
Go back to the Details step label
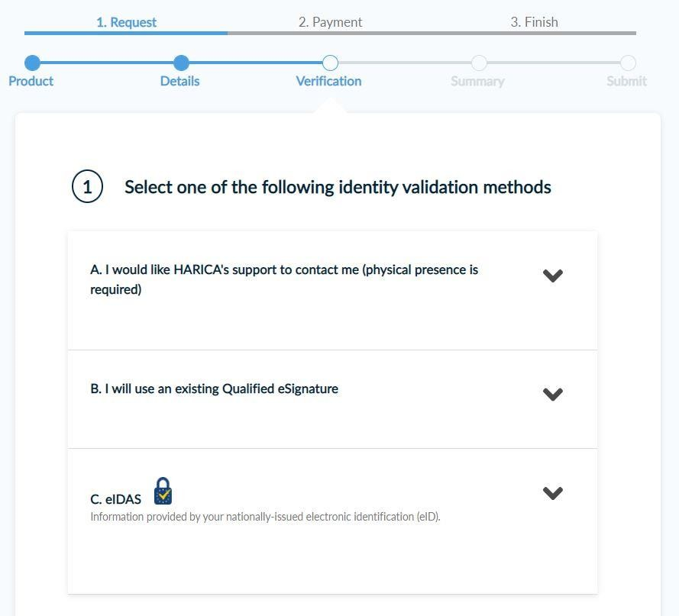click(x=180, y=81)
